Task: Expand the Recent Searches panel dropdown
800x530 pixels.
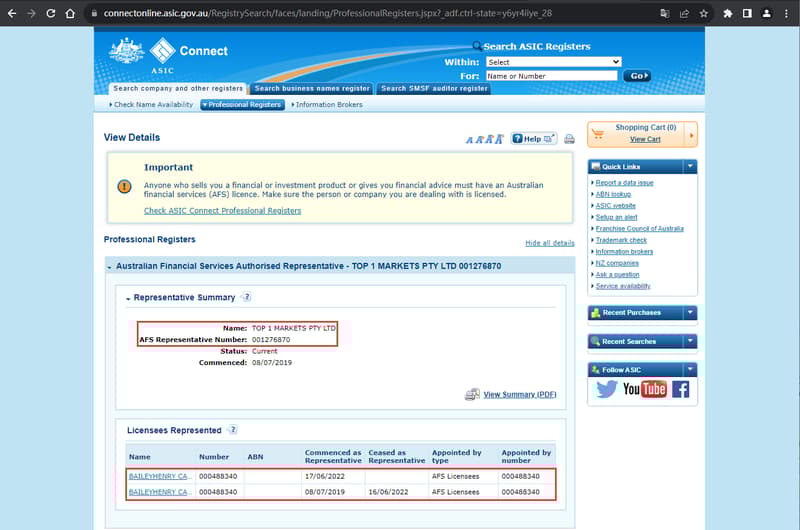Action: click(x=690, y=341)
